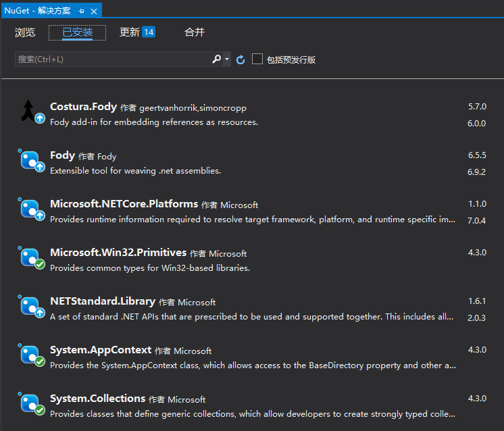Click the System.AppContext package icon
This screenshot has width=504, height=431.
coord(32,355)
